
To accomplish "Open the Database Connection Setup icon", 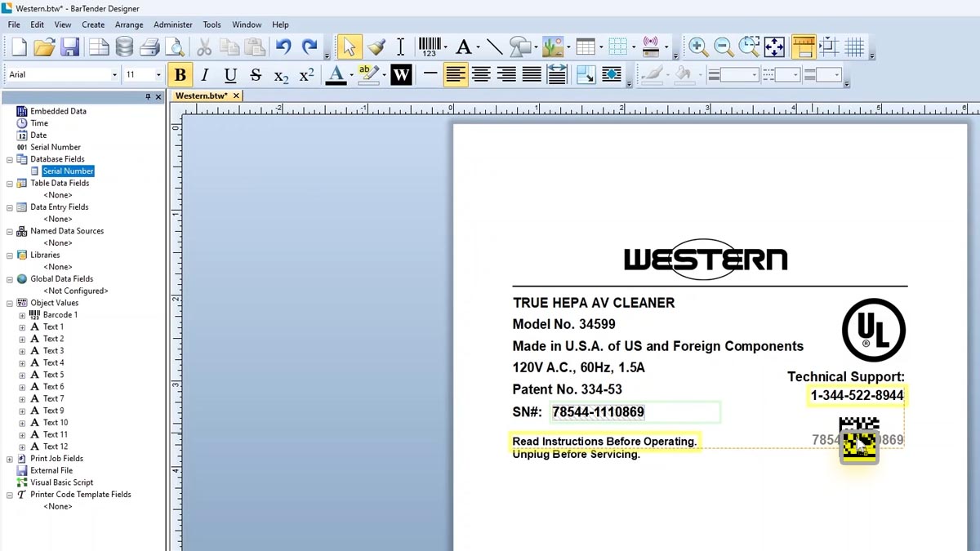I will tap(124, 47).
